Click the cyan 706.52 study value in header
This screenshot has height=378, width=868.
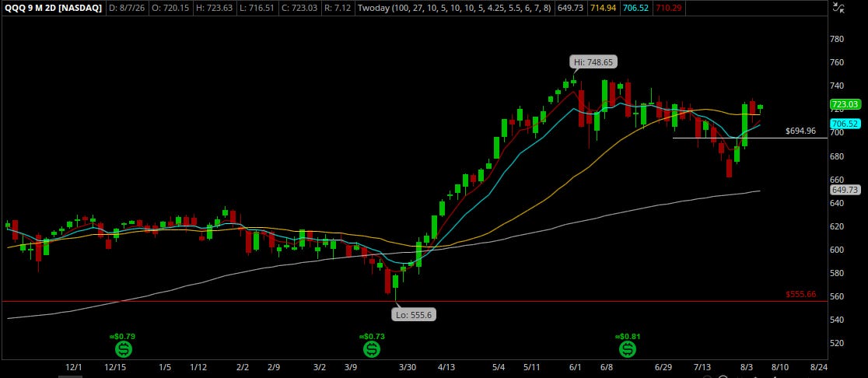(x=635, y=9)
